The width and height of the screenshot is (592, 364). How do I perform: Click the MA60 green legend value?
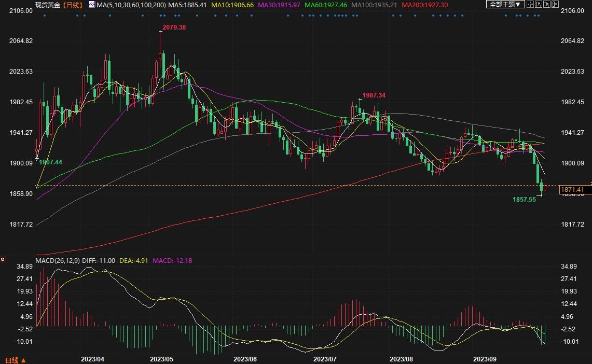[x=326, y=5]
